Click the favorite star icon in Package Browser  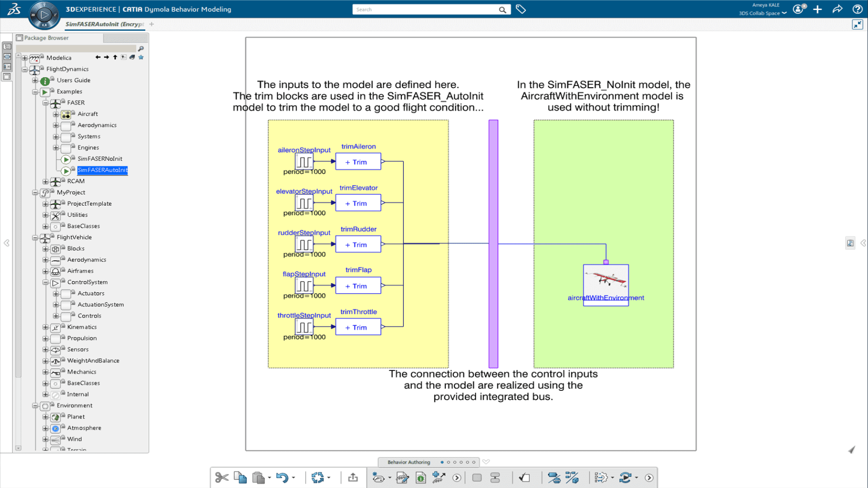coord(141,57)
